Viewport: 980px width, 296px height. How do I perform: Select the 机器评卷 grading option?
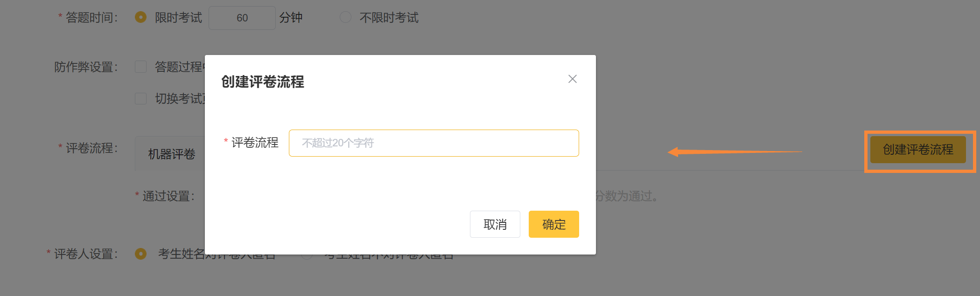[x=171, y=154]
